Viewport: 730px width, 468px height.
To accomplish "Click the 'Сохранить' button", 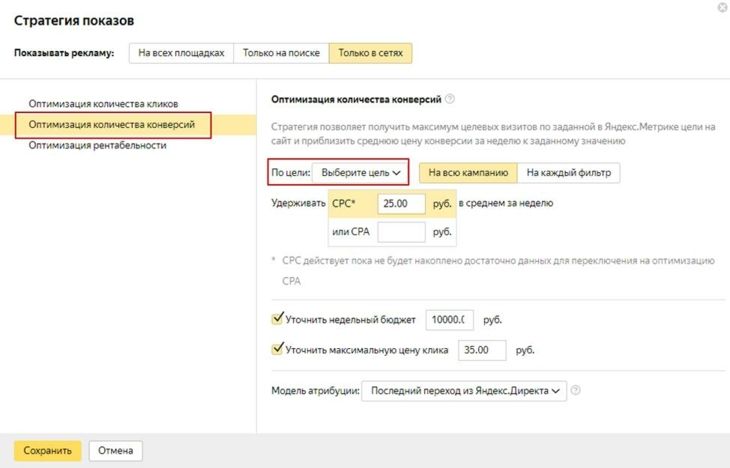I will click(x=47, y=451).
